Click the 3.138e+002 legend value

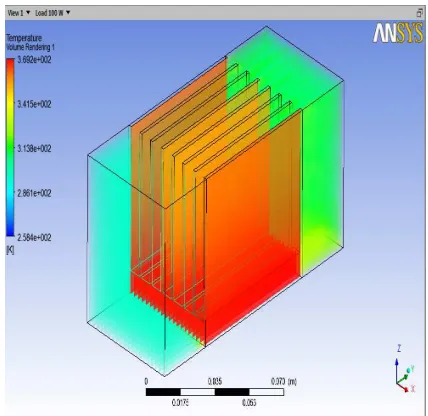34,149
